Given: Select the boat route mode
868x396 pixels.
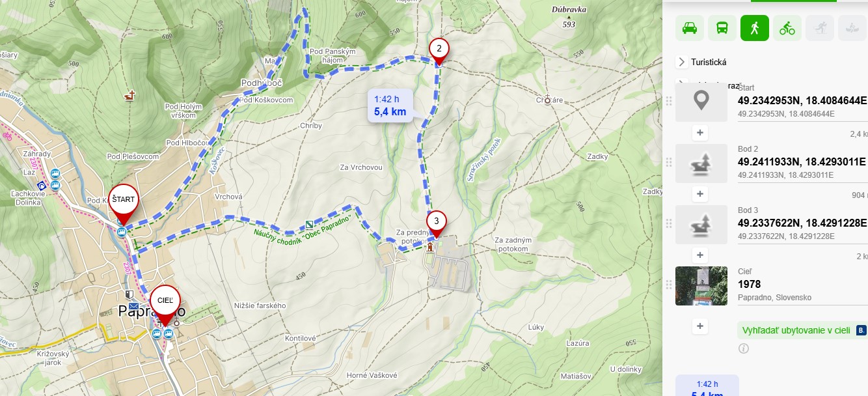Looking at the screenshot, I should [x=852, y=28].
